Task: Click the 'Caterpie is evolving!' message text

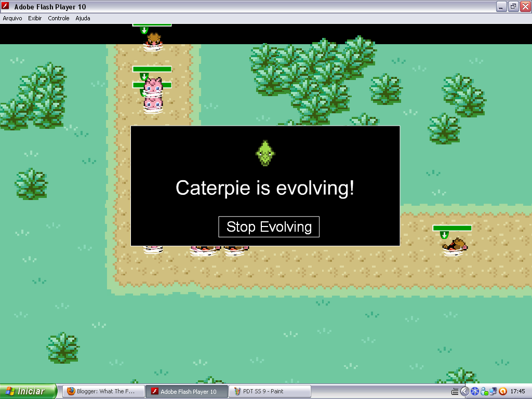Action: click(x=265, y=188)
